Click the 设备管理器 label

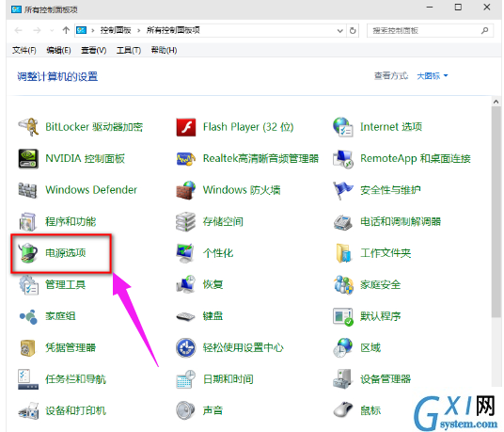click(x=386, y=379)
